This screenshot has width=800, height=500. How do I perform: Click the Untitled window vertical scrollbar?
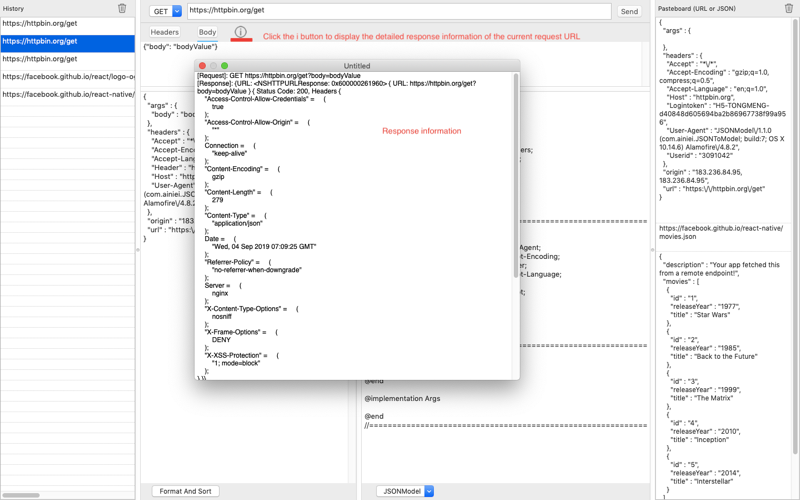click(516, 175)
